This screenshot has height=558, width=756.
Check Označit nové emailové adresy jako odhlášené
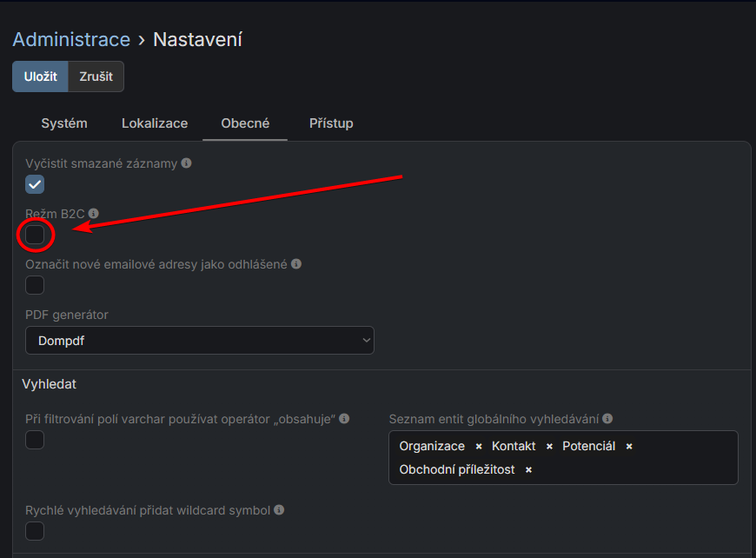[35, 285]
